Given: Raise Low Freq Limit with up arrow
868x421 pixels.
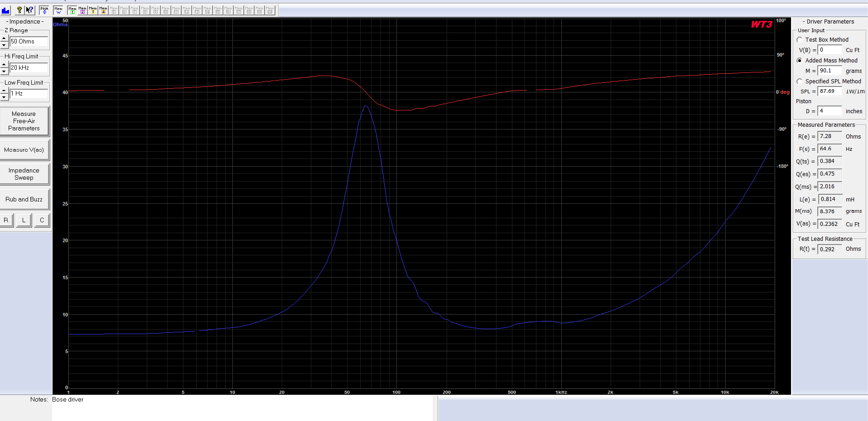Looking at the screenshot, I should (x=4, y=91).
